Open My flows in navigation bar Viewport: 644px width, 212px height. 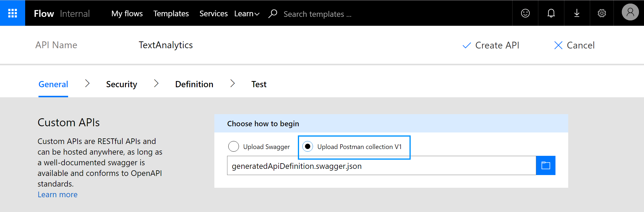coord(127,14)
